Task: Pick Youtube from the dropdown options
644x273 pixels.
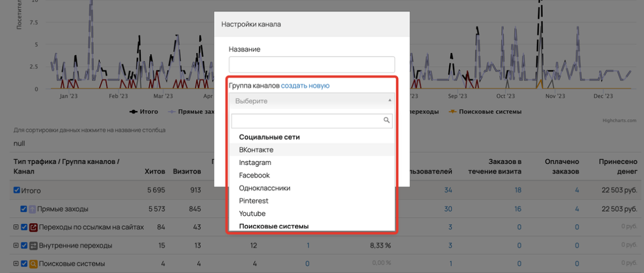Action: (312, 213)
